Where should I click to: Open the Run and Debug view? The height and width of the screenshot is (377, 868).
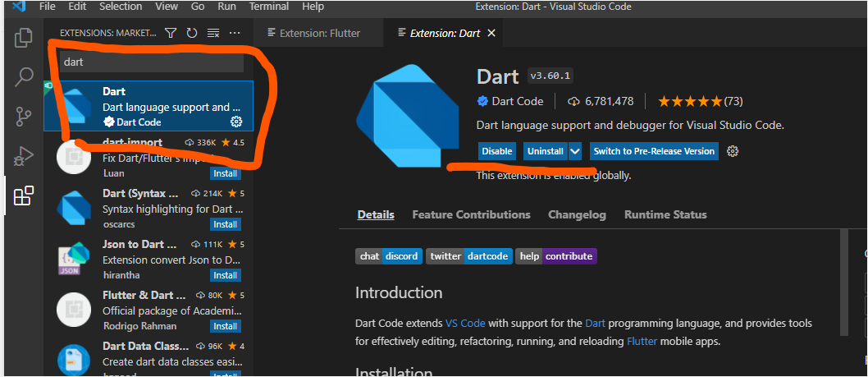point(23,157)
